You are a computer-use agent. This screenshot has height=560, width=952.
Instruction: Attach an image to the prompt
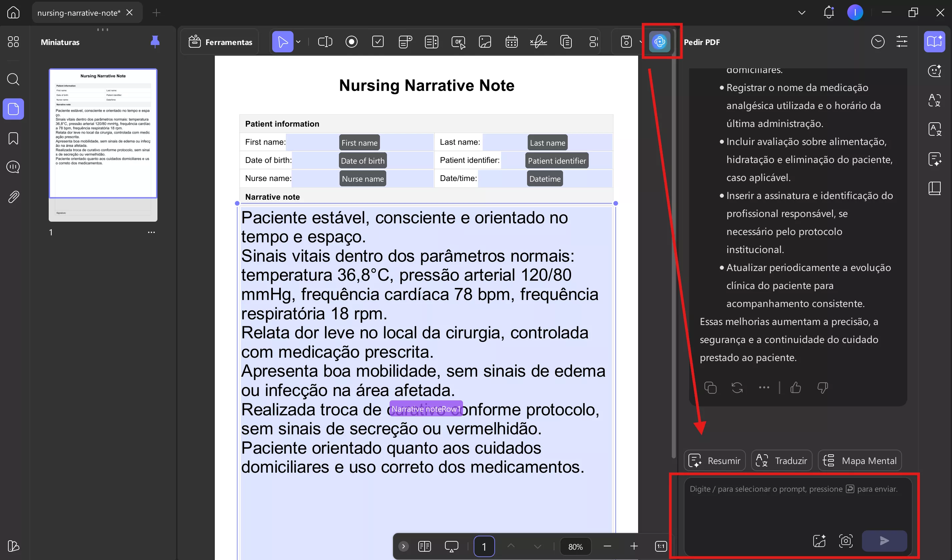point(819,541)
